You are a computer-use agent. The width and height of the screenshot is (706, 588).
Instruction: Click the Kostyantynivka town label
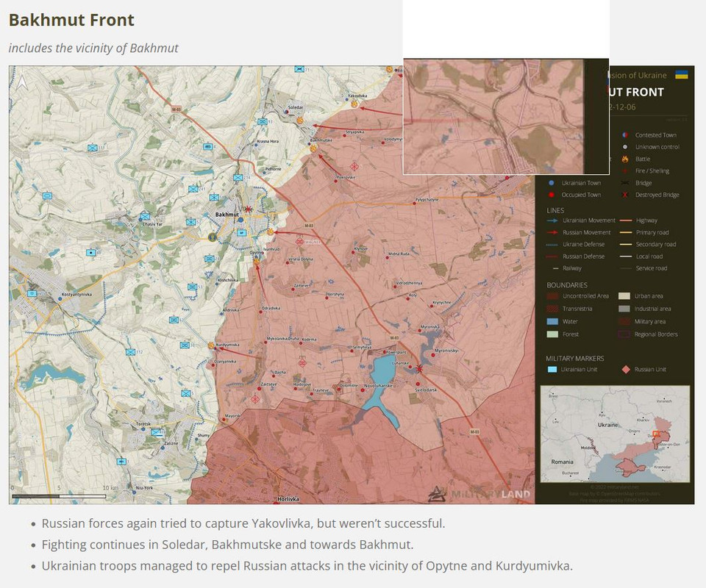tap(76, 294)
